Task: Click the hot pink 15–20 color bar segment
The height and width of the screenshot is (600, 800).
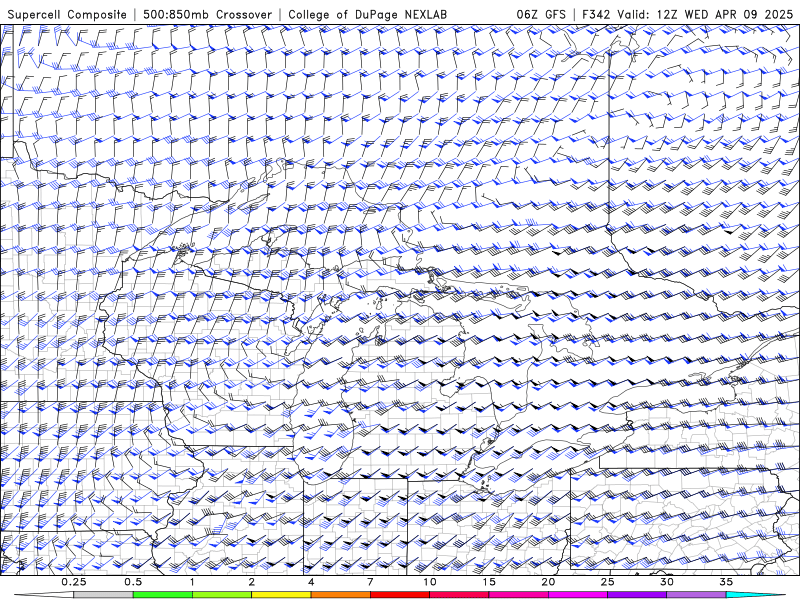Action: pos(518,595)
